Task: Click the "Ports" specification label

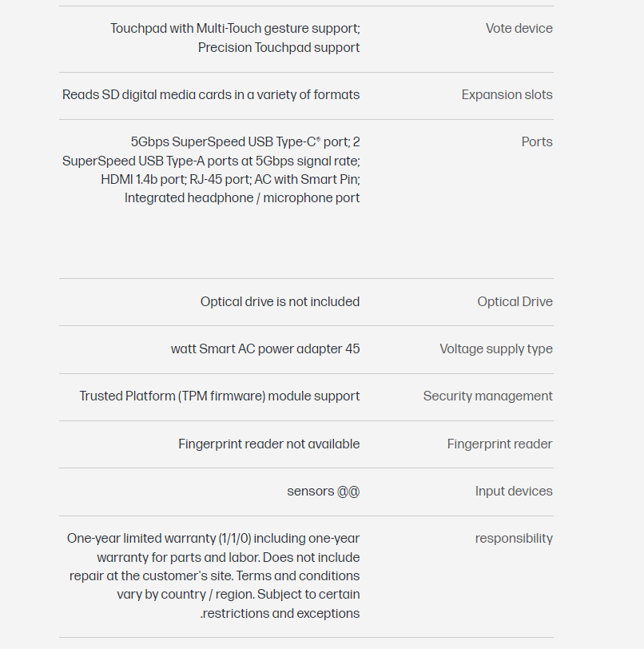Action: 536,142
